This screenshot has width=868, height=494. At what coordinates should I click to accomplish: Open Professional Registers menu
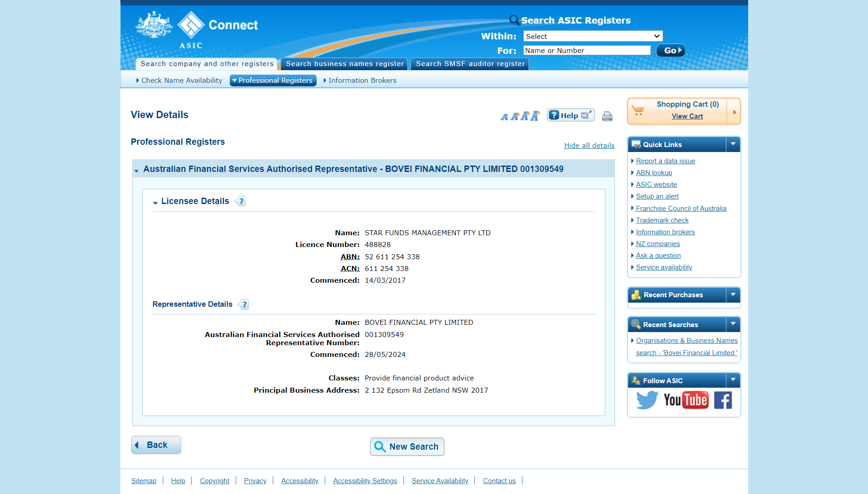click(x=273, y=81)
